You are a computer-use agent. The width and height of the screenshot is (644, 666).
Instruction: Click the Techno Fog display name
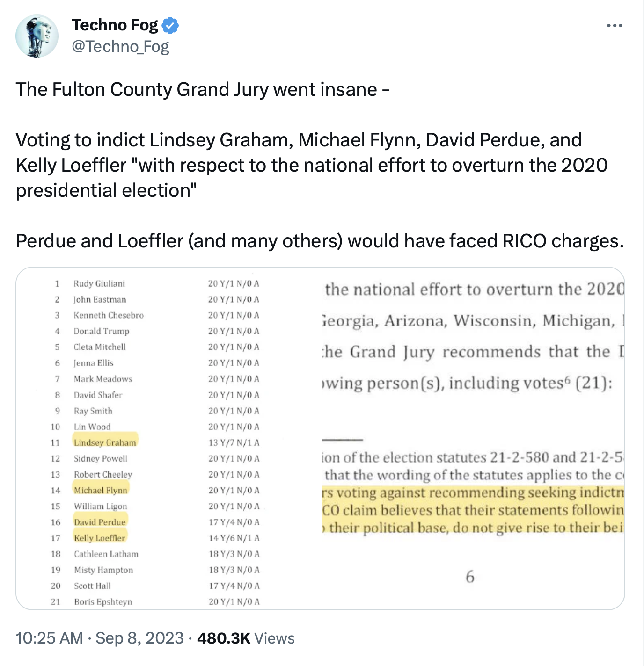pos(115,25)
